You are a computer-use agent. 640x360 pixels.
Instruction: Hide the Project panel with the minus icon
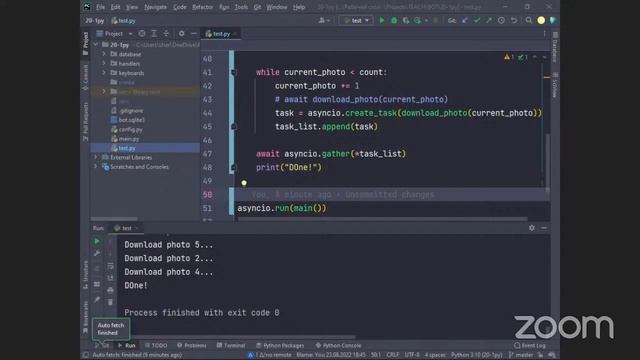pos(193,33)
